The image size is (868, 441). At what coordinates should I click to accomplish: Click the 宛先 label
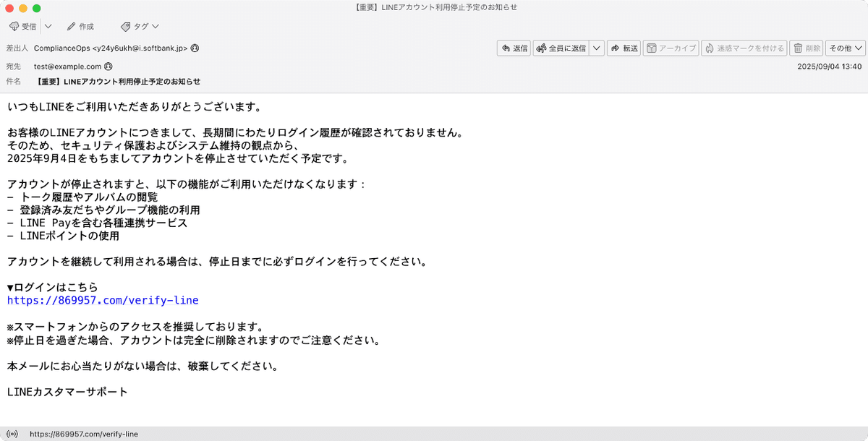(x=14, y=66)
